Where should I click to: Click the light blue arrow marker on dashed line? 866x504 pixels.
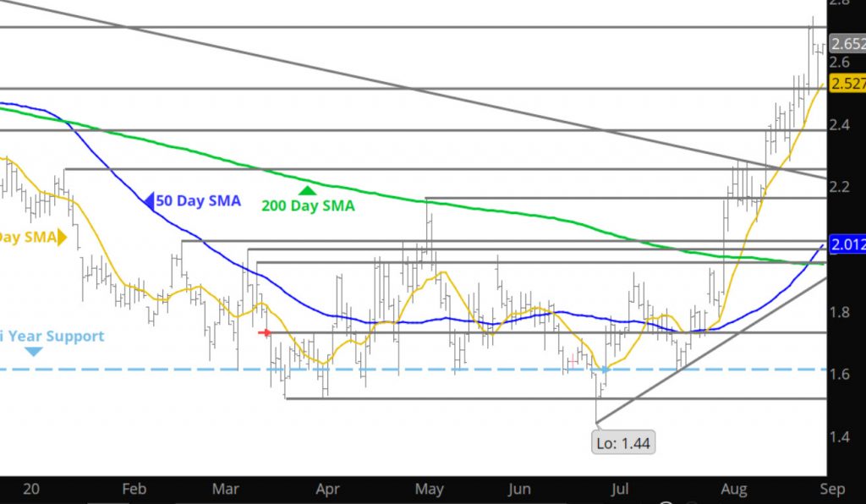click(604, 370)
